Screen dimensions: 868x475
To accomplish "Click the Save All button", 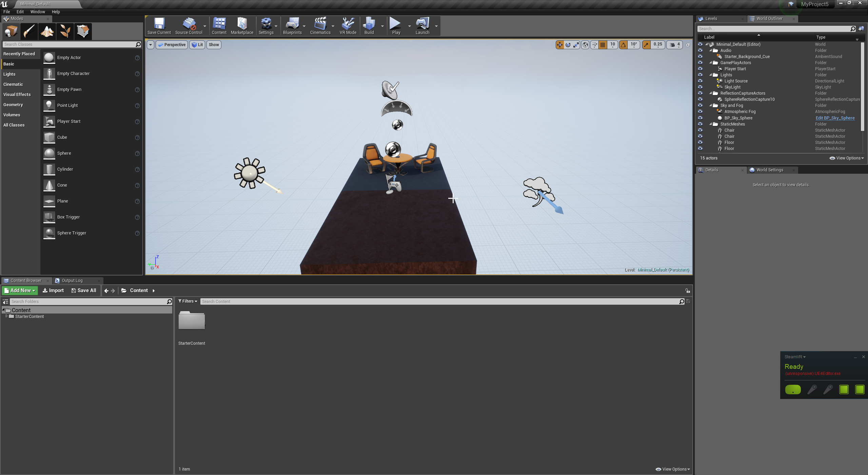I will pyautogui.click(x=84, y=290).
